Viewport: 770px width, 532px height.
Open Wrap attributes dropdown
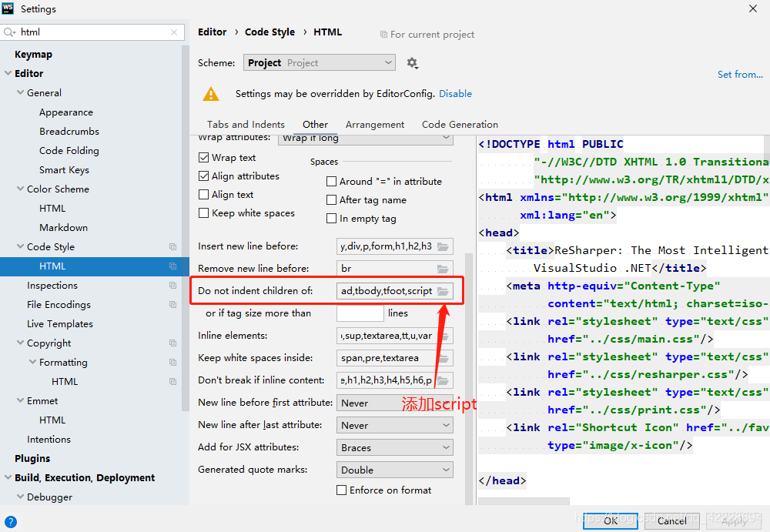coord(365,139)
